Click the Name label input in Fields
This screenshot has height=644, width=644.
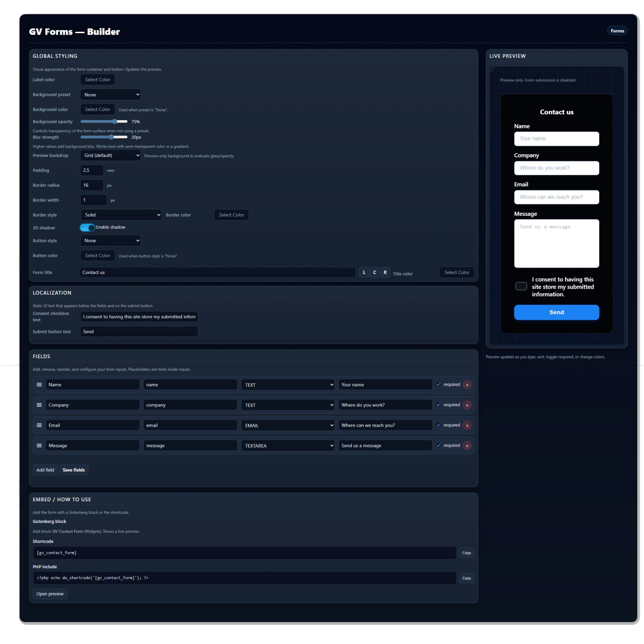pos(93,385)
